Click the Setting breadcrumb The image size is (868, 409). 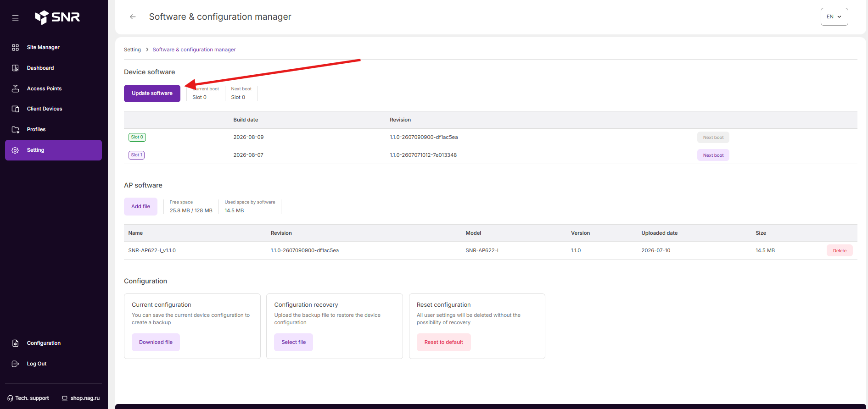tap(132, 50)
